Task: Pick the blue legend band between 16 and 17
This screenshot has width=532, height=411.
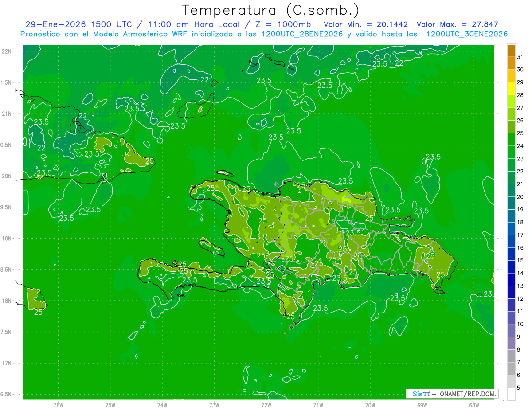Action: click(511, 241)
